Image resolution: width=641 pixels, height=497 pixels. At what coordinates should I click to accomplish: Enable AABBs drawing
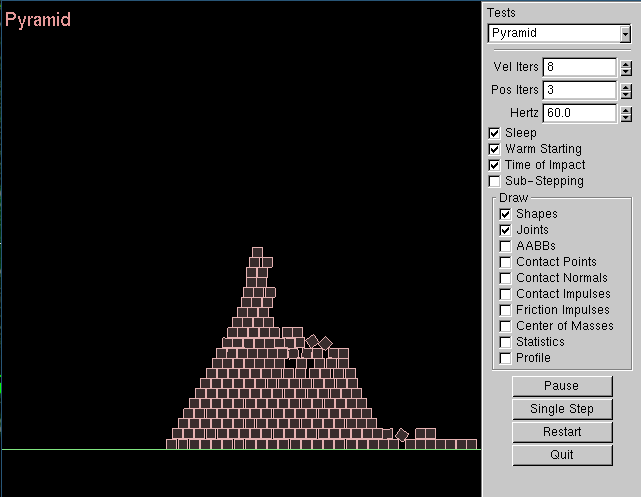pyautogui.click(x=505, y=246)
